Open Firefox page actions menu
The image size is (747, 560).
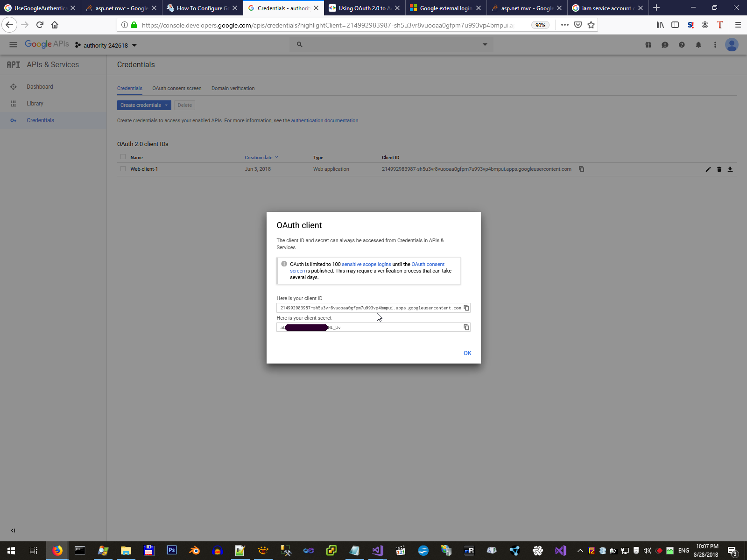pyautogui.click(x=565, y=25)
